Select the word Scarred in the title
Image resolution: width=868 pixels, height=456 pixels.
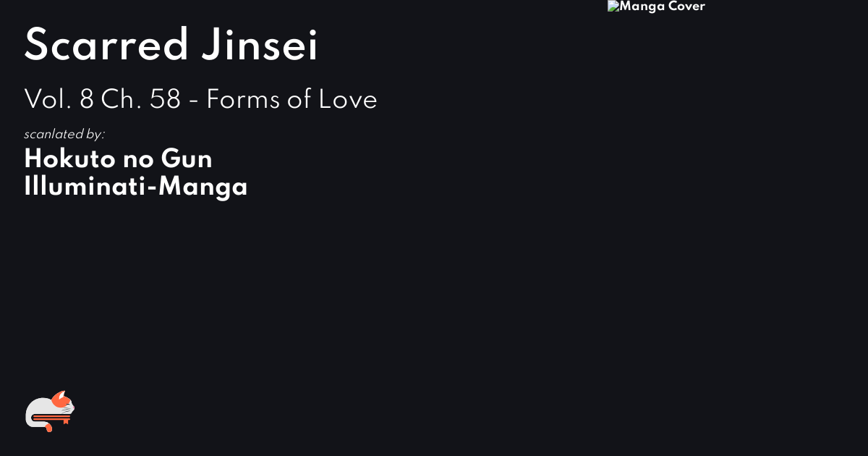click(106, 46)
